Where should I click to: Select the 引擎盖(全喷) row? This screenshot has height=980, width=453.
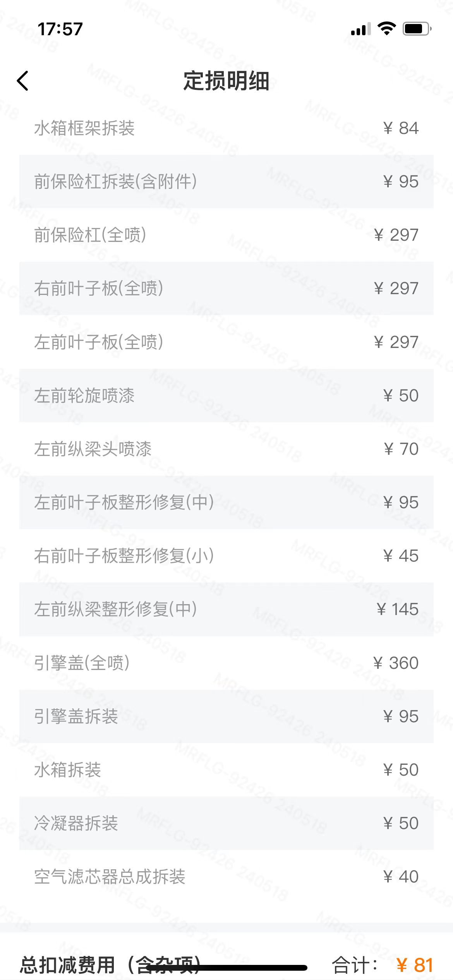click(x=226, y=663)
